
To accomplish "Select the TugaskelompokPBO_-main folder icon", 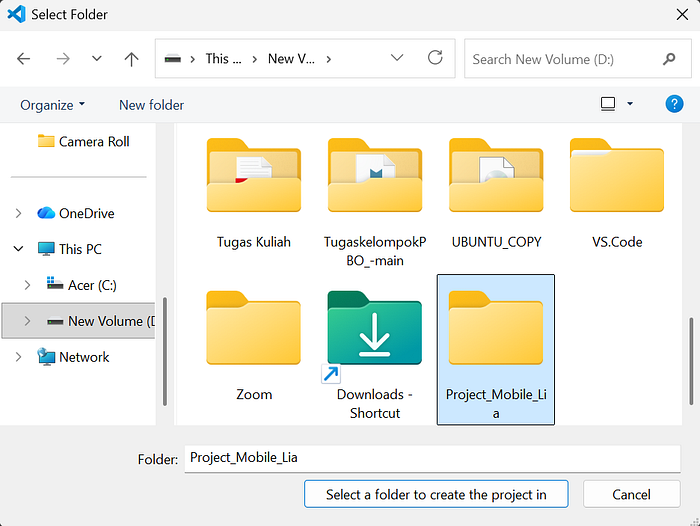I will (x=375, y=175).
